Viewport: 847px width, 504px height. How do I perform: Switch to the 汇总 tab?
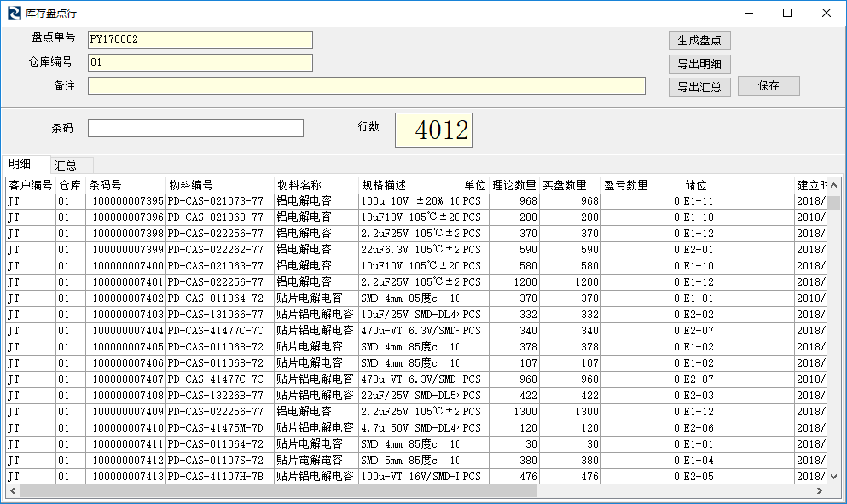point(66,165)
